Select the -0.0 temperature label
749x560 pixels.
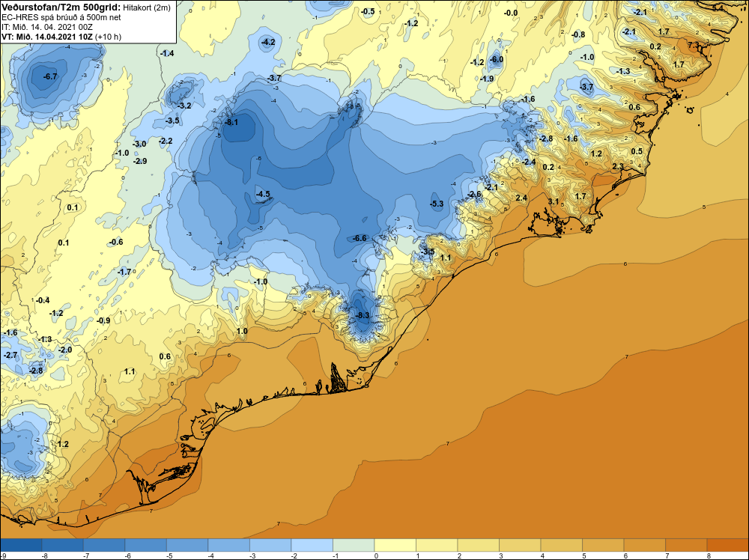coord(511,13)
